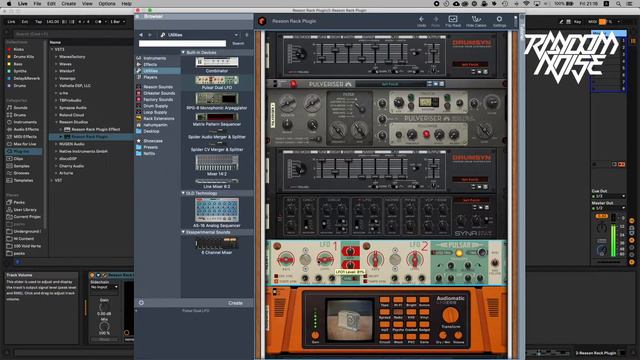Open the Help menu

[127, 4]
